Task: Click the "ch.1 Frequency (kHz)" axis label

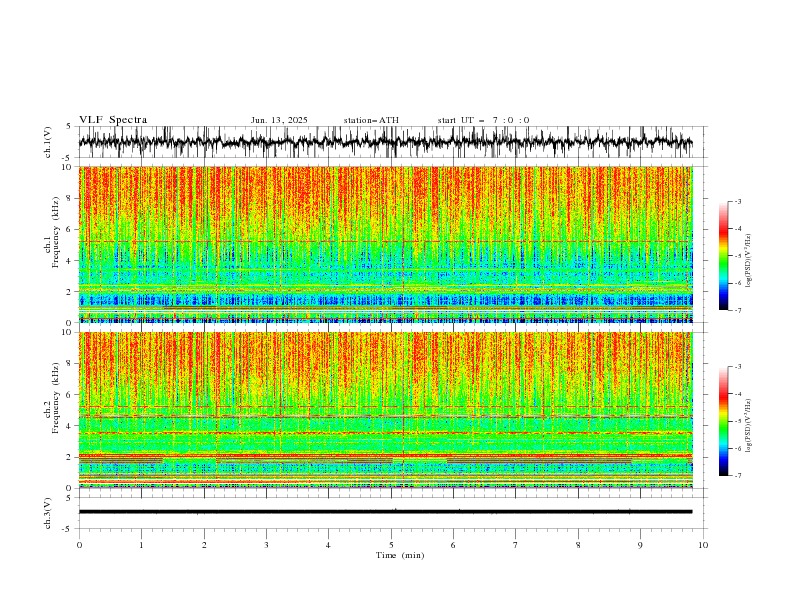Action: coord(52,232)
